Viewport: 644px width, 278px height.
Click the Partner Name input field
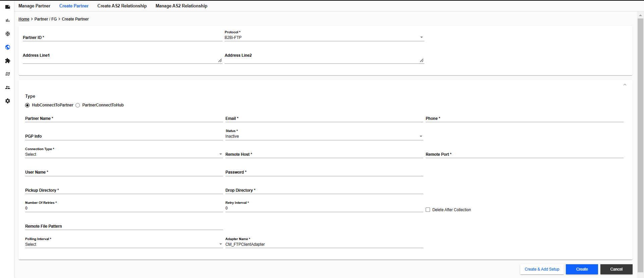[x=124, y=119]
